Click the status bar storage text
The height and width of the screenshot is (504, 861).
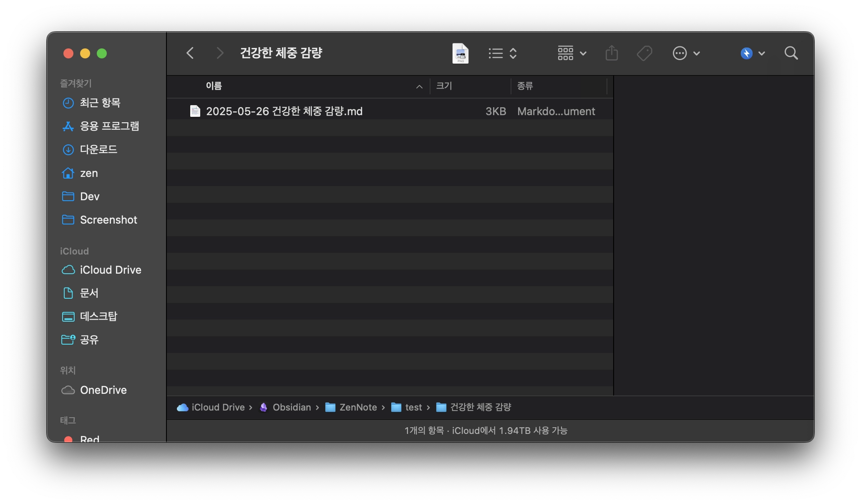[486, 431]
